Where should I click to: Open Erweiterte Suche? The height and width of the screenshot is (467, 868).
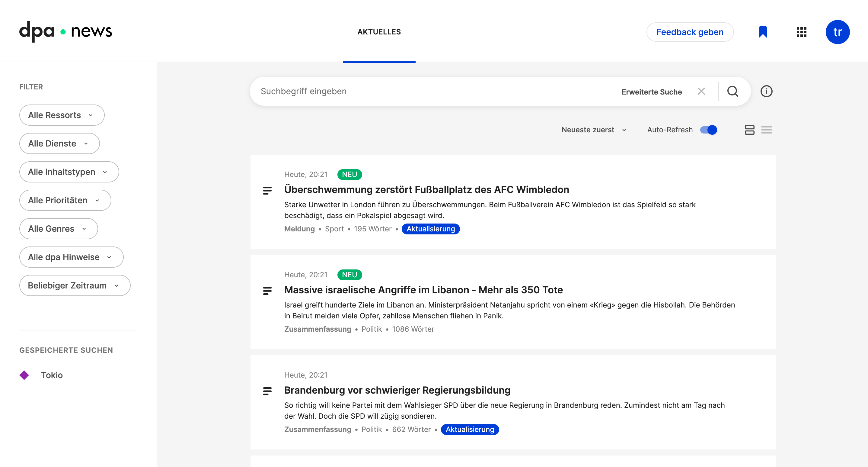pos(652,92)
